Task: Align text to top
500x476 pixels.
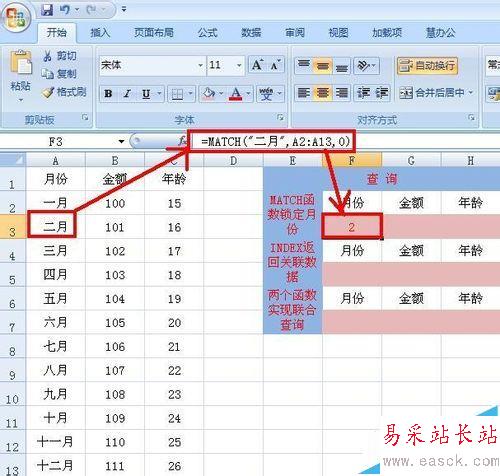Action: [x=304, y=65]
